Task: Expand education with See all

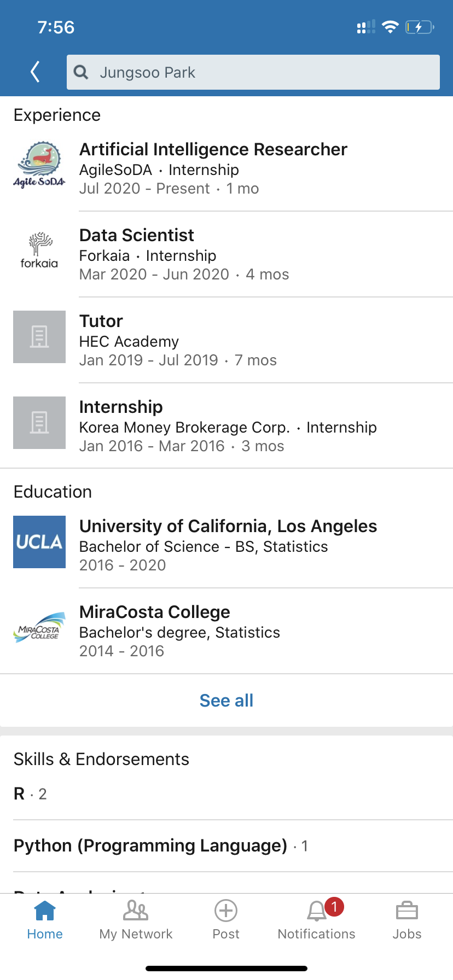Action: pyautogui.click(x=226, y=701)
